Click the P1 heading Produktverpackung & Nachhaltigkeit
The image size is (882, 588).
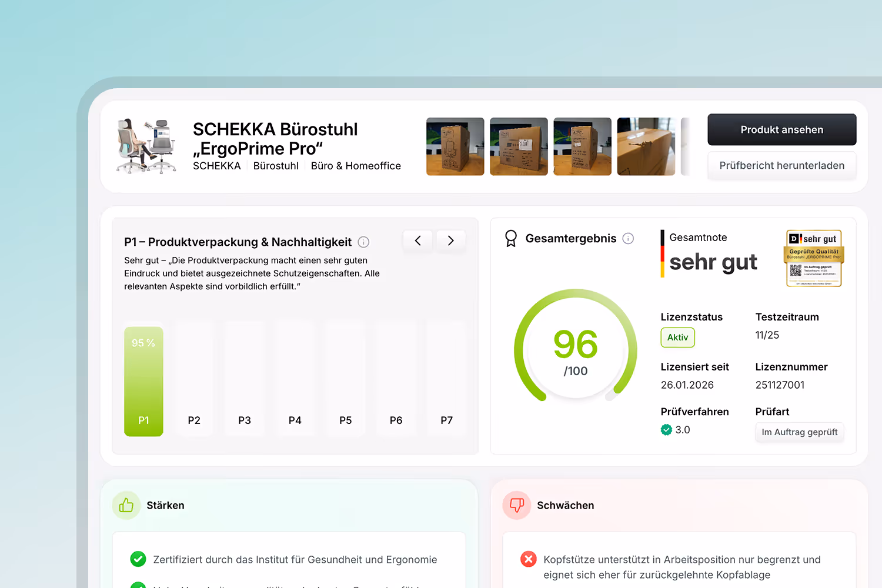[x=238, y=242]
